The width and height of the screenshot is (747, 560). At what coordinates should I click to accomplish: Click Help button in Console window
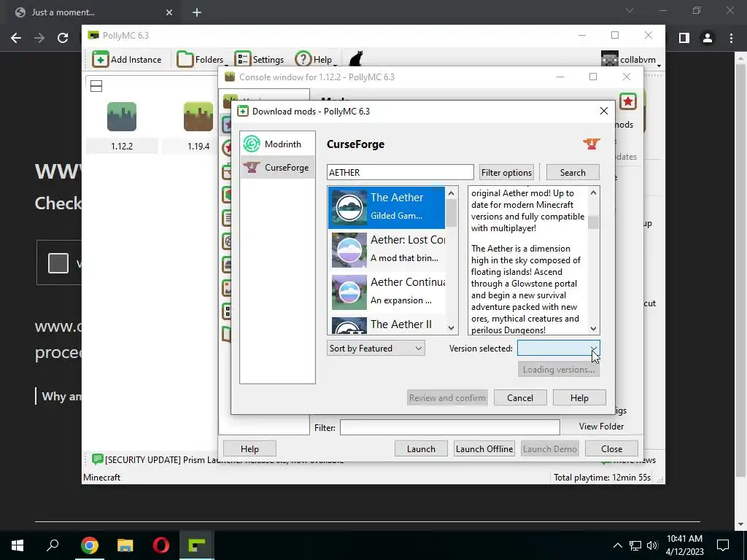[x=249, y=448]
